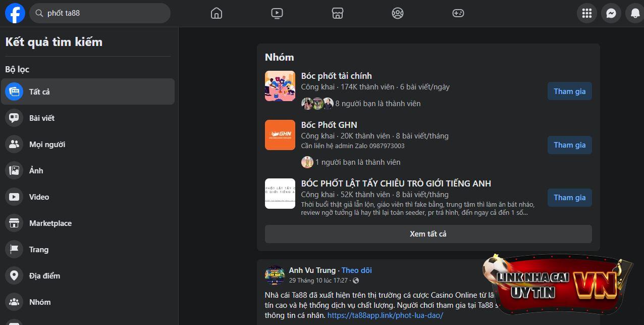
Task: Open the Gaming controller icon
Action: [x=458, y=13]
